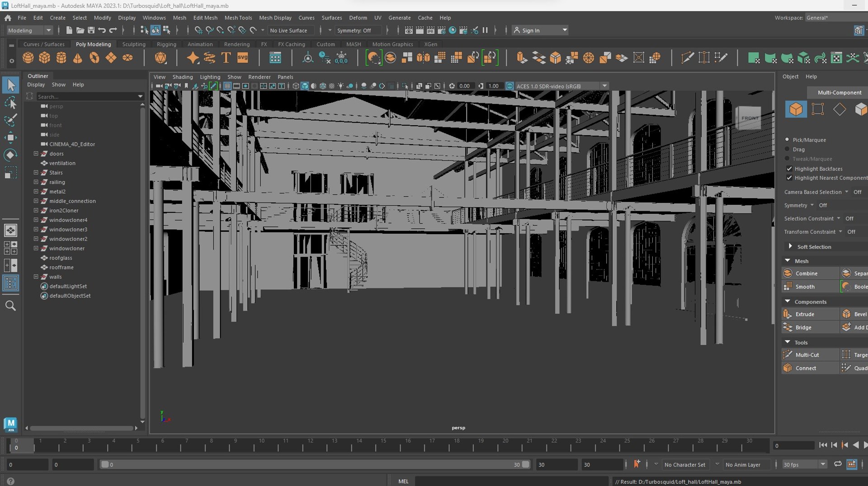Expand the walls node in Outliner

pos(36,277)
